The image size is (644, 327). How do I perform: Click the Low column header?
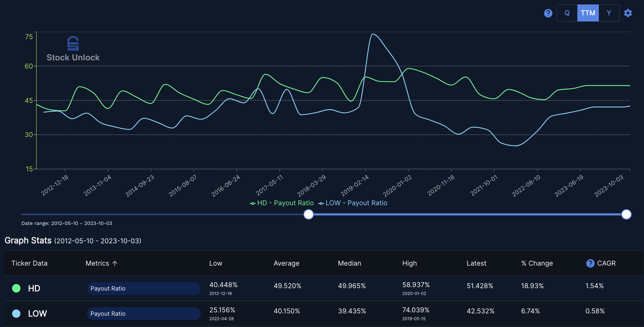pyautogui.click(x=216, y=263)
